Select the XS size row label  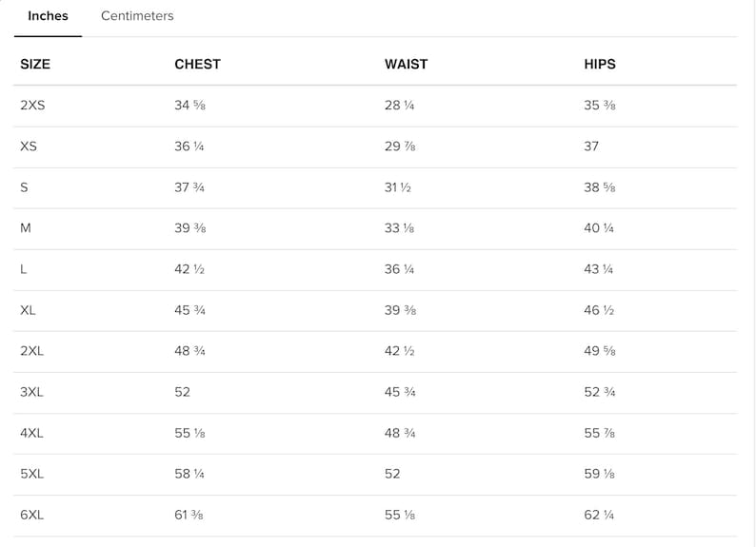[29, 147]
